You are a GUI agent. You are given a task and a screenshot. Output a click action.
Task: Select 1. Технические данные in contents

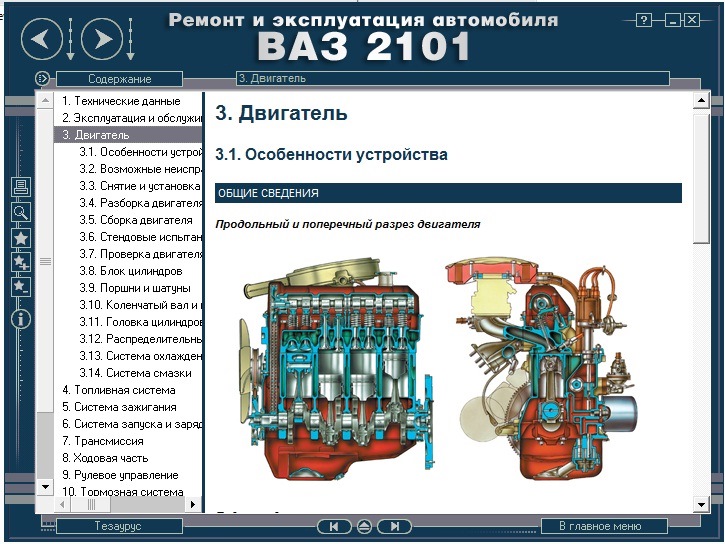click(121, 101)
